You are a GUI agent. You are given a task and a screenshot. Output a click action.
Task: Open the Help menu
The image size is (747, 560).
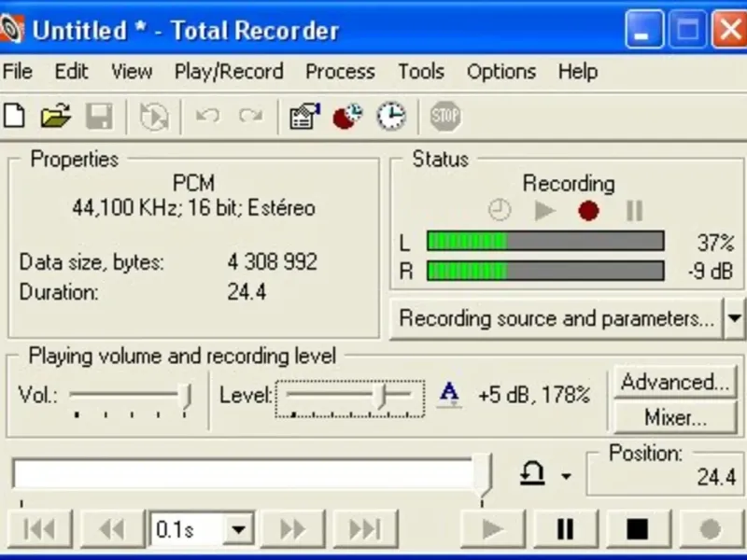(578, 72)
